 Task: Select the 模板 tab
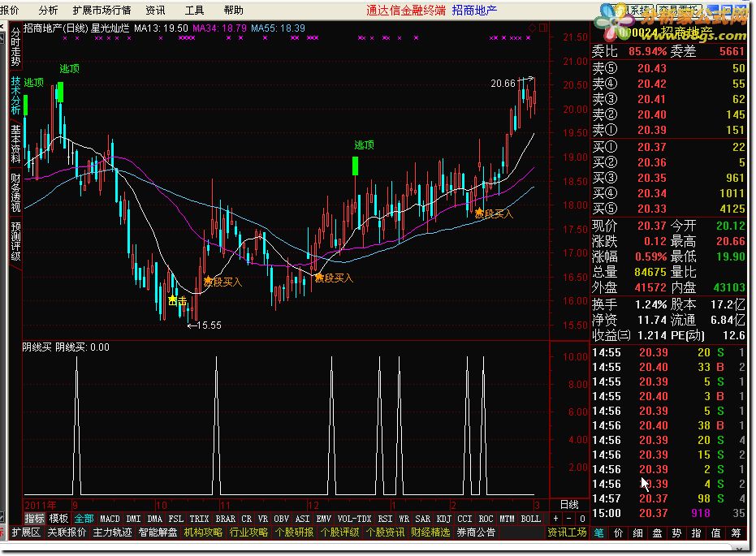58,519
